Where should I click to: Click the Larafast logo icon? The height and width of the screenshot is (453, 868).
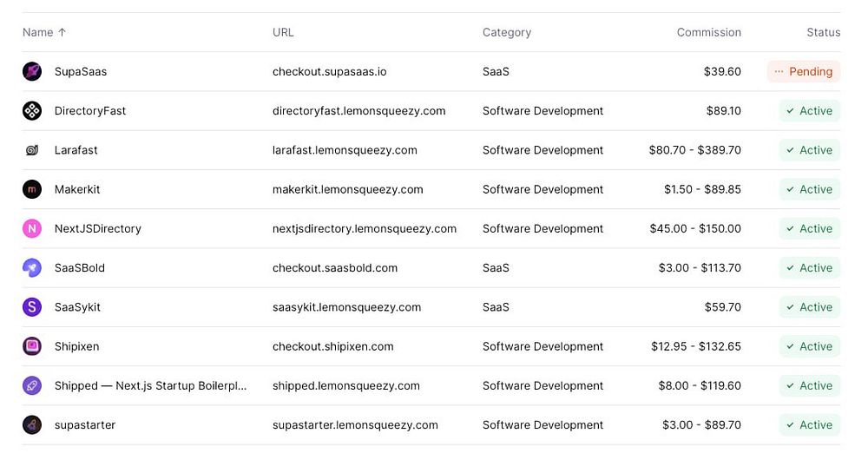tap(32, 150)
